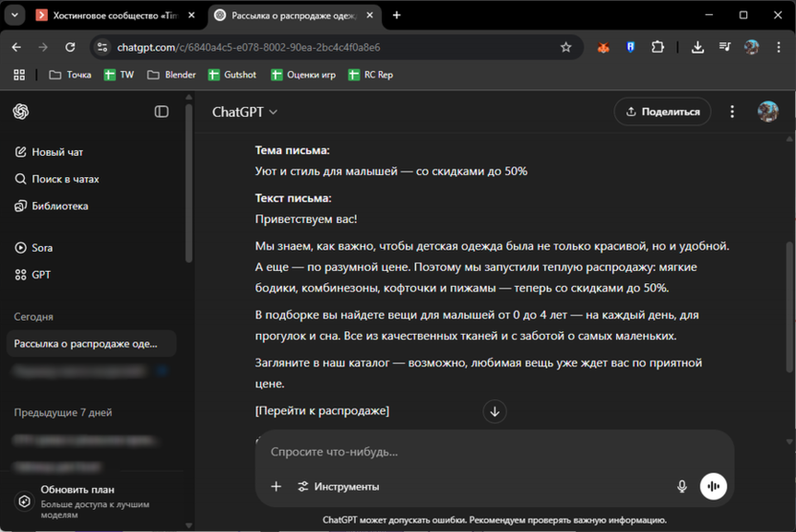
Task: Start a new chat via Новый чат
Action: pyautogui.click(x=49, y=152)
